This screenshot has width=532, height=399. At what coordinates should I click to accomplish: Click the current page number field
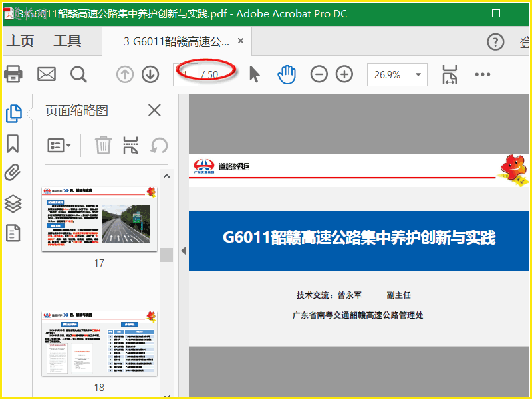(186, 74)
